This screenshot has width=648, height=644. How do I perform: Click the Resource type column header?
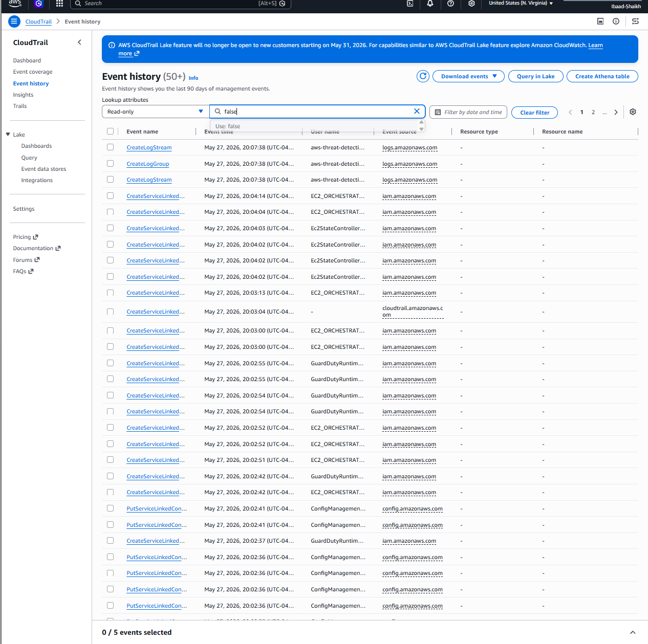click(479, 131)
